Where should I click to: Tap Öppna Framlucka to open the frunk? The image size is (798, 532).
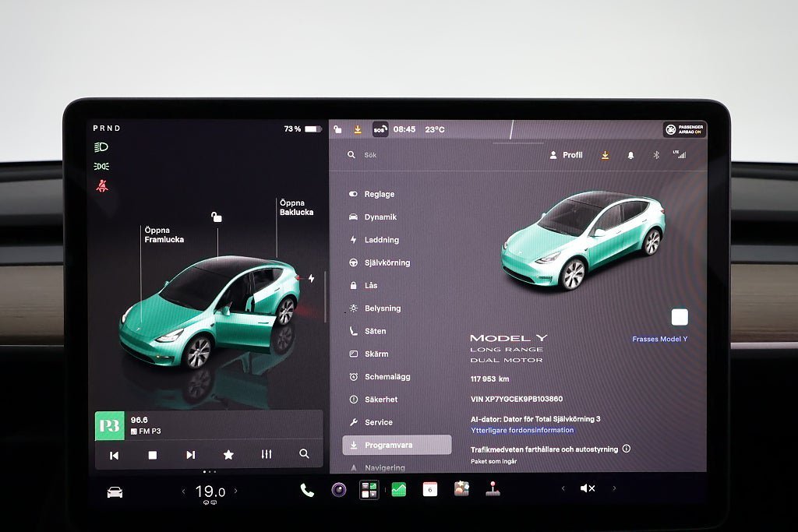click(164, 235)
